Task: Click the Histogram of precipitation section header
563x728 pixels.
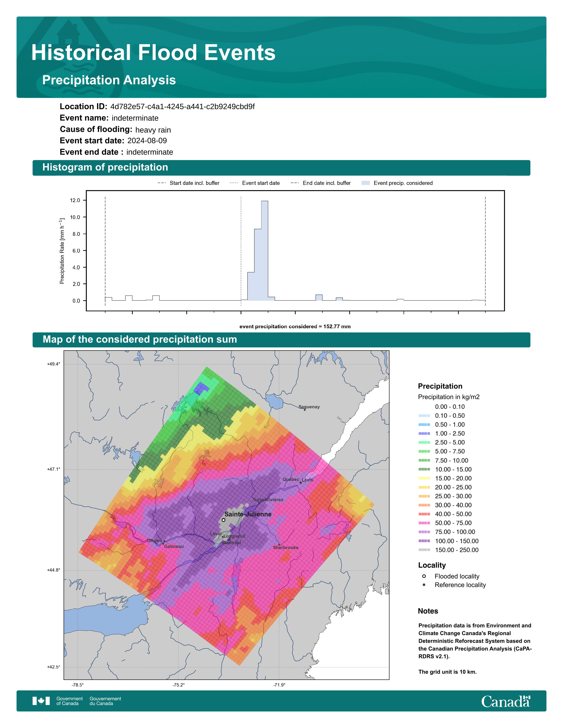Action: click(x=281, y=168)
